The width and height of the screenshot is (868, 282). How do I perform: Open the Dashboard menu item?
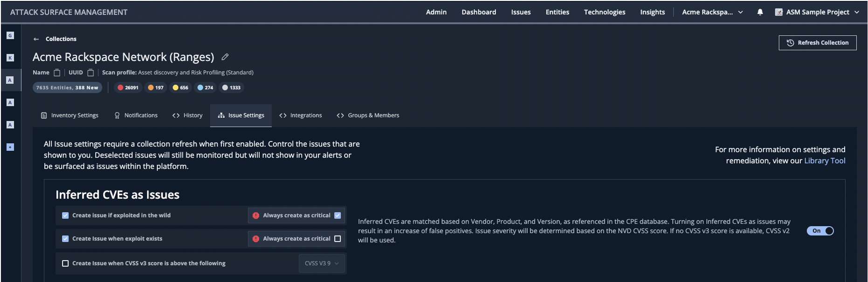coord(479,12)
